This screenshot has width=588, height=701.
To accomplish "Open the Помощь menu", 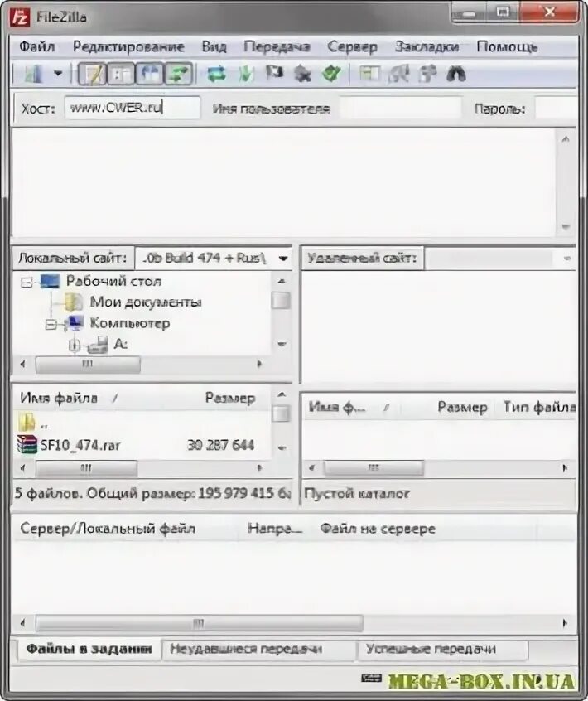I will [x=507, y=46].
